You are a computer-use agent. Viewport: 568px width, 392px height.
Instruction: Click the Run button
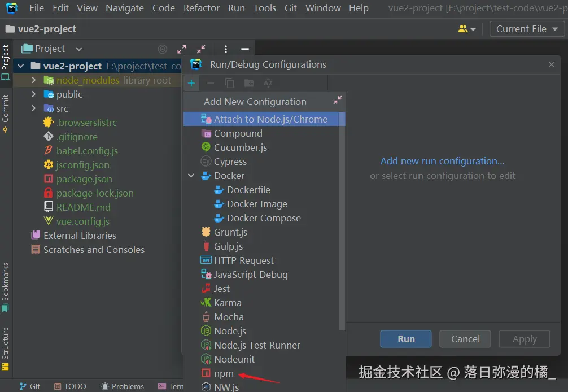[x=405, y=339]
